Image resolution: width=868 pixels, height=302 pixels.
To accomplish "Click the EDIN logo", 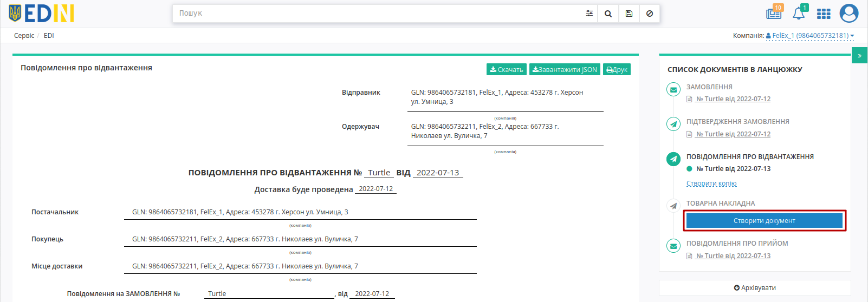I will point(41,13).
